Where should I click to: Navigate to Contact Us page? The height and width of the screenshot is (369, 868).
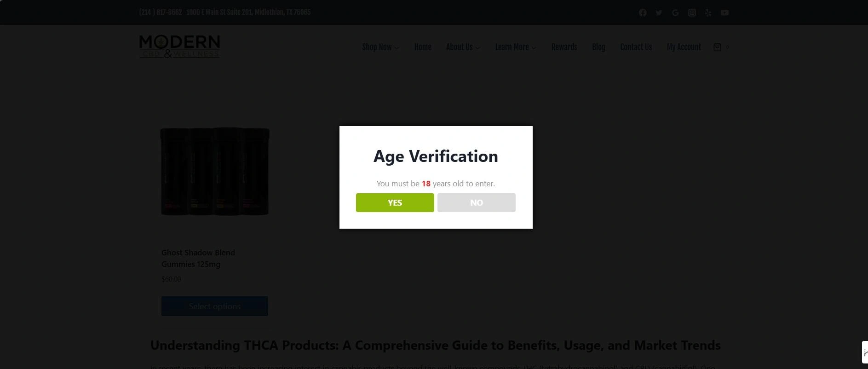click(636, 47)
